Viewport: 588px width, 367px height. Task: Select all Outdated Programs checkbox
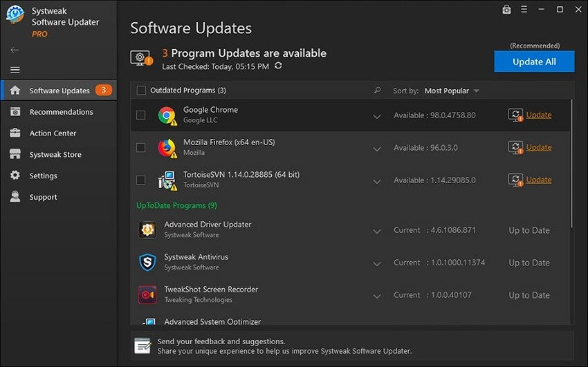pos(141,91)
